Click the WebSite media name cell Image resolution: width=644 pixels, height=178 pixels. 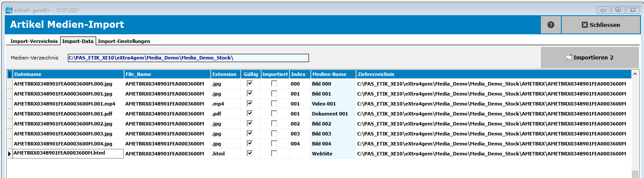[333, 153]
